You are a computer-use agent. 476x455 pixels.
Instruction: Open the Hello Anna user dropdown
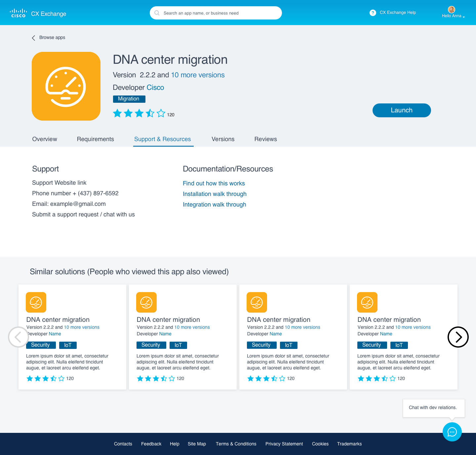tap(453, 16)
